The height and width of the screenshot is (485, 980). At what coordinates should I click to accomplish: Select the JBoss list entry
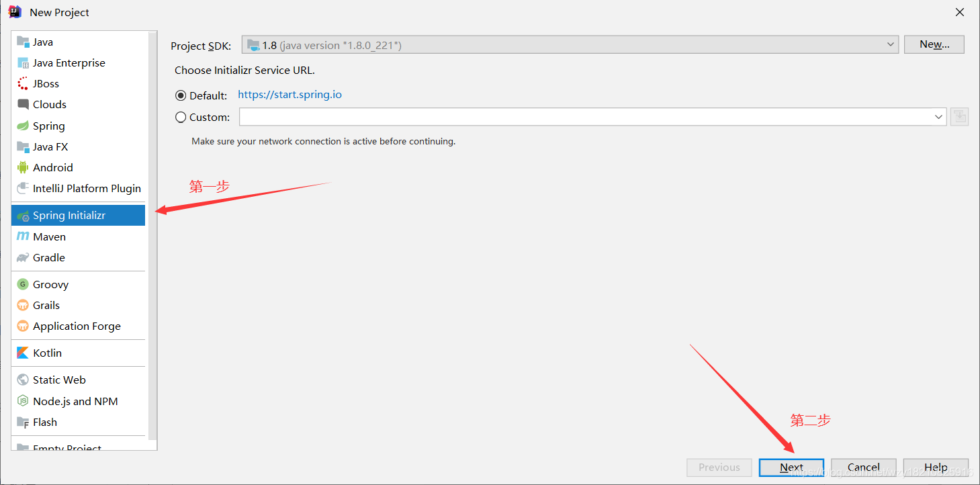[78, 83]
